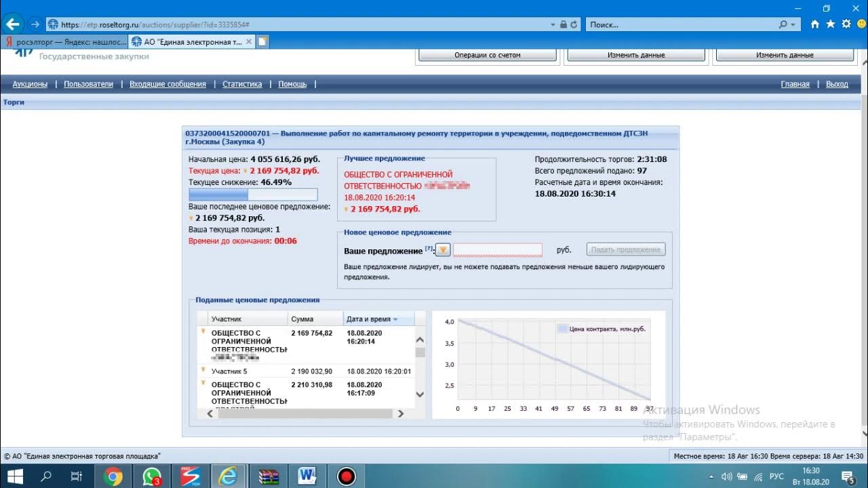Click current reduction progress bar
The width and height of the screenshot is (868, 488).
(253, 195)
